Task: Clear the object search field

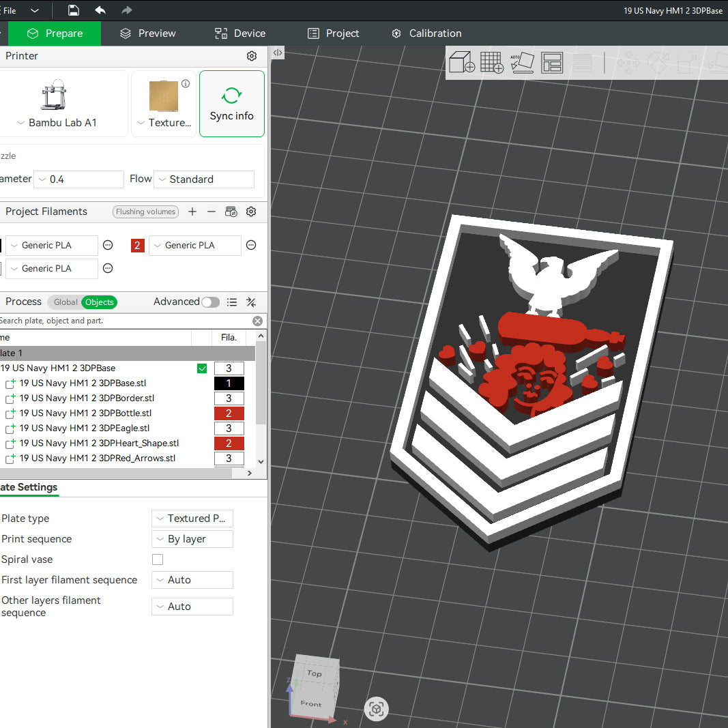Action: pos(258,321)
